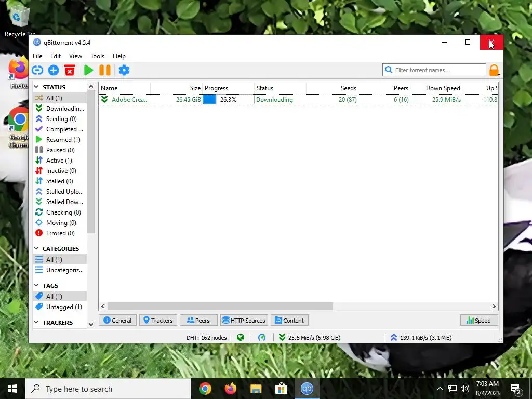This screenshot has width=532, height=399.
Task: Collapse the TRACKERS section
Action: (36, 322)
